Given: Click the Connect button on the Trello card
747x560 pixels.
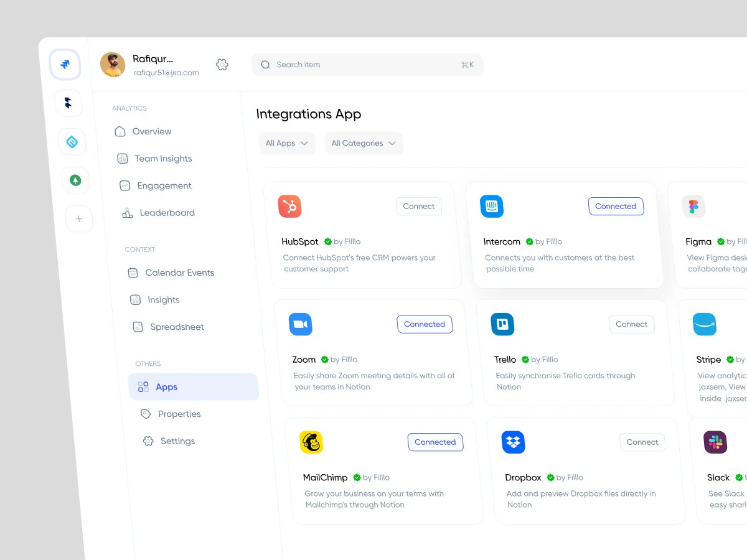Looking at the screenshot, I should click(632, 324).
